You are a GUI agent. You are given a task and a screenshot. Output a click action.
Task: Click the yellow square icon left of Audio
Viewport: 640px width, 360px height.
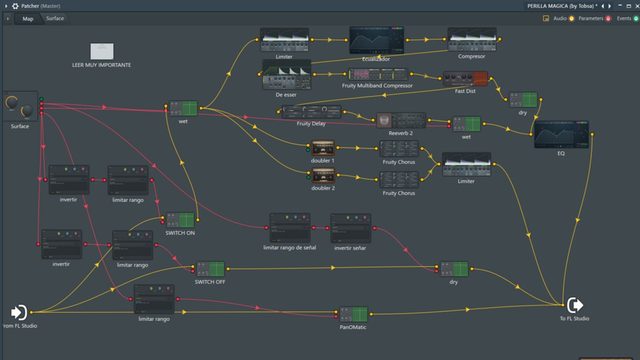(546, 18)
